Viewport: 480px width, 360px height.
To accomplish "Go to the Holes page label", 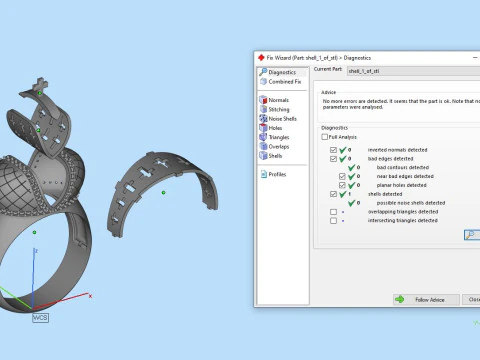I will tap(275, 128).
